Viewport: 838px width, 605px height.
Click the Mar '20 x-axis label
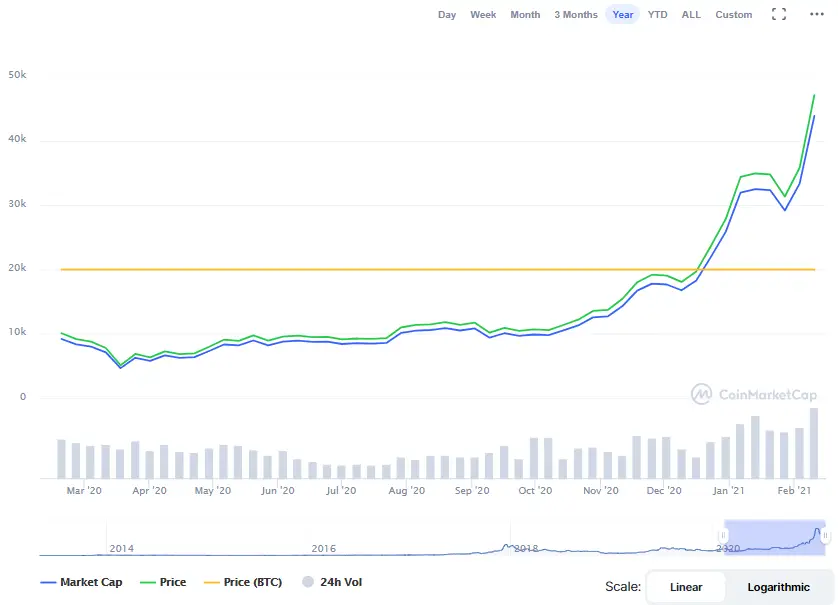[84, 490]
